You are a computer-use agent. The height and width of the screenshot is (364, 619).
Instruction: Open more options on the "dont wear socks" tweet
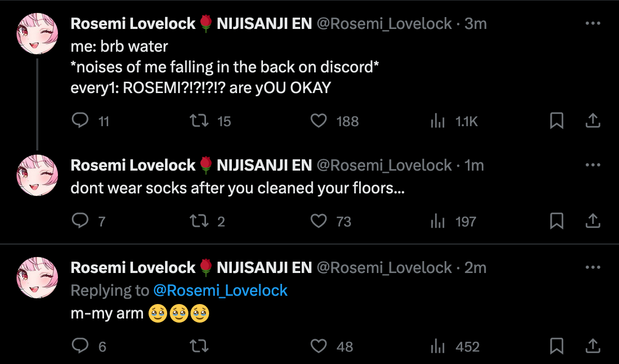pos(592,165)
